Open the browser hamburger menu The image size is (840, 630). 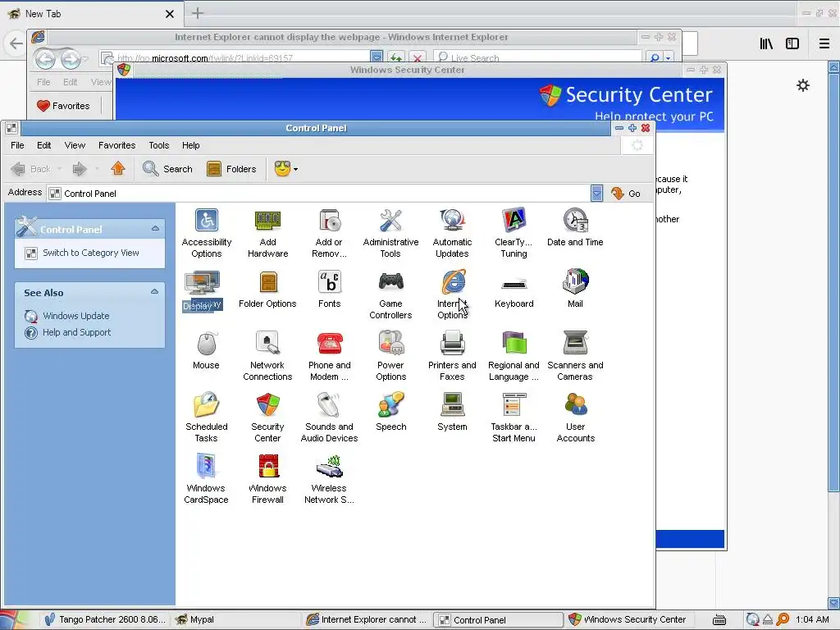(824, 43)
